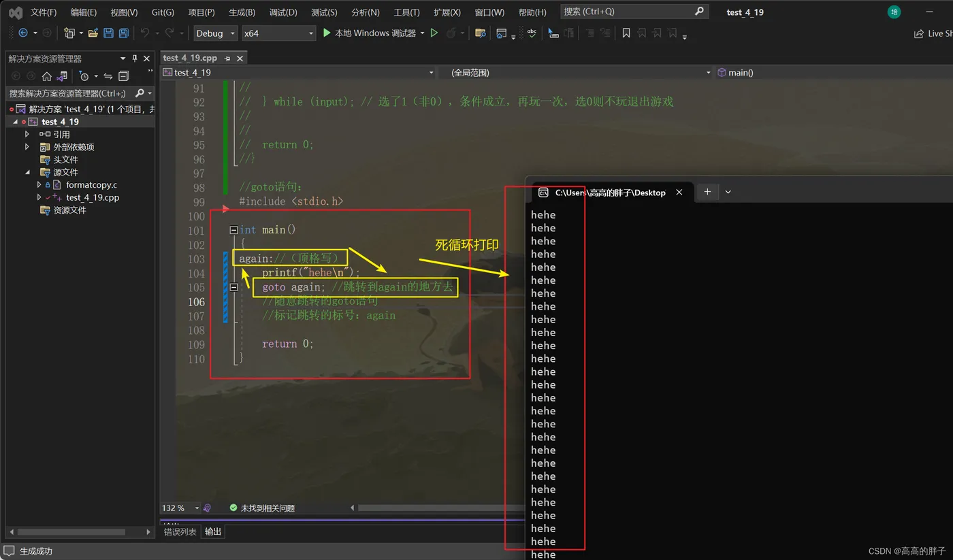Screen dimensions: 953x560
Task: Open the main() member dropdown
Action: (834, 72)
